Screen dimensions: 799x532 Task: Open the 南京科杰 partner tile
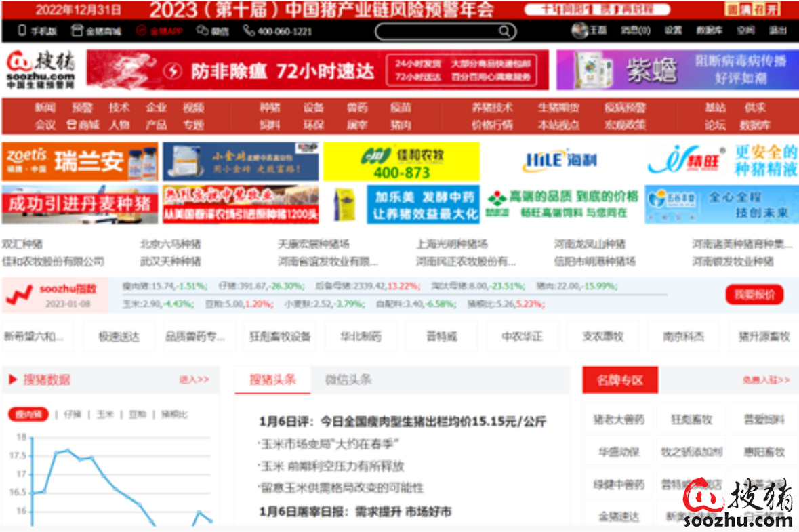(683, 336)
